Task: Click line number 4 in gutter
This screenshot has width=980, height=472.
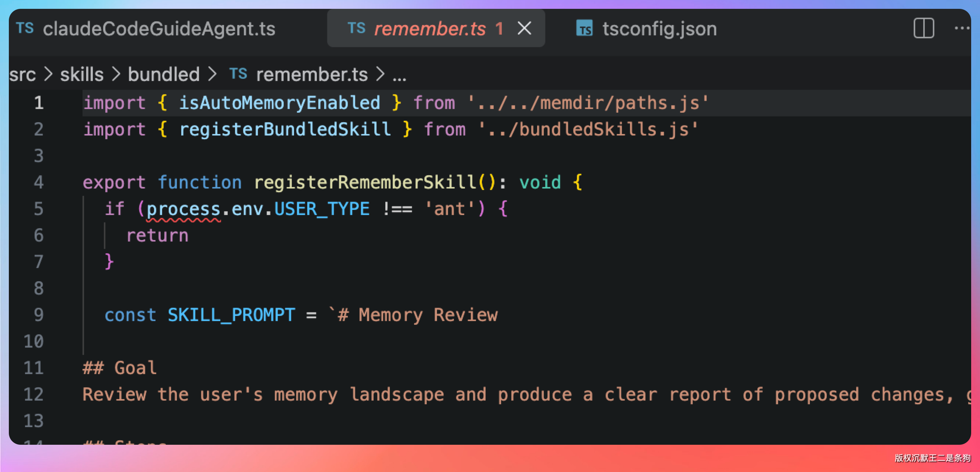Action: [38, 182]
